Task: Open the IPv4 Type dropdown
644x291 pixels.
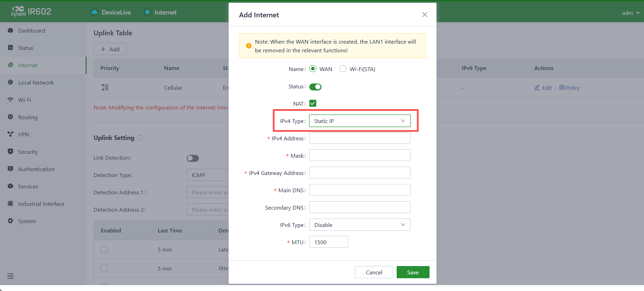Action: 360,121
